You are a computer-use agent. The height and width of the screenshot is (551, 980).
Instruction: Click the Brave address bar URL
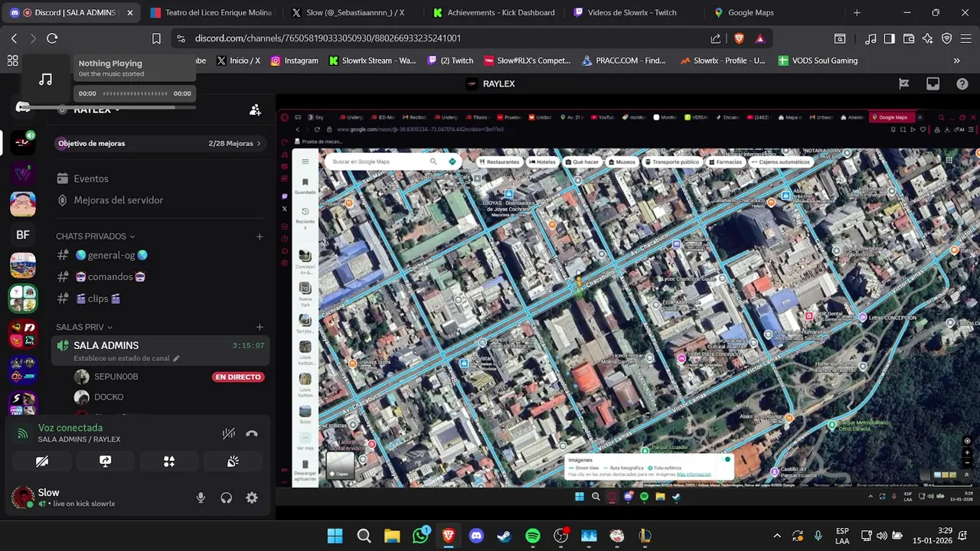(x=328, y=38)
